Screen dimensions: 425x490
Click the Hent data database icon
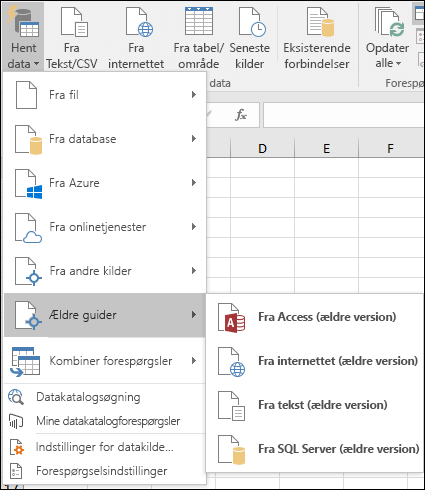pyautogui.click(x=23, y=22)
